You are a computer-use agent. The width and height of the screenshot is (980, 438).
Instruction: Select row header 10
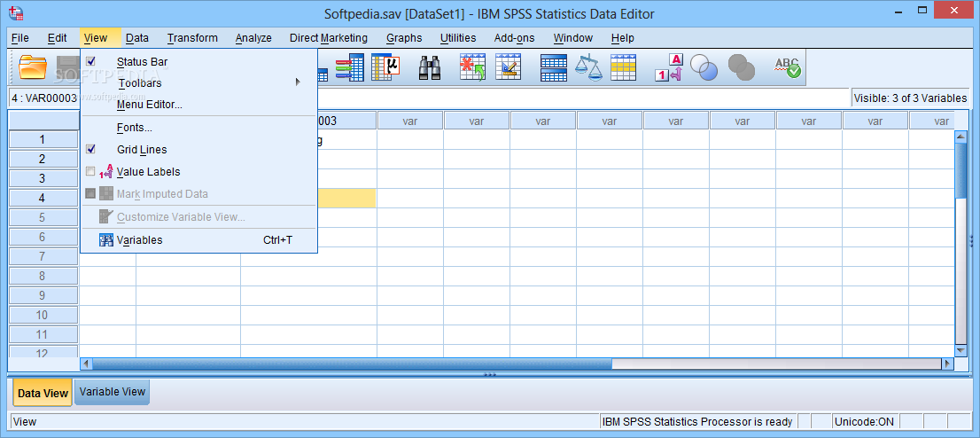(43, 315)
